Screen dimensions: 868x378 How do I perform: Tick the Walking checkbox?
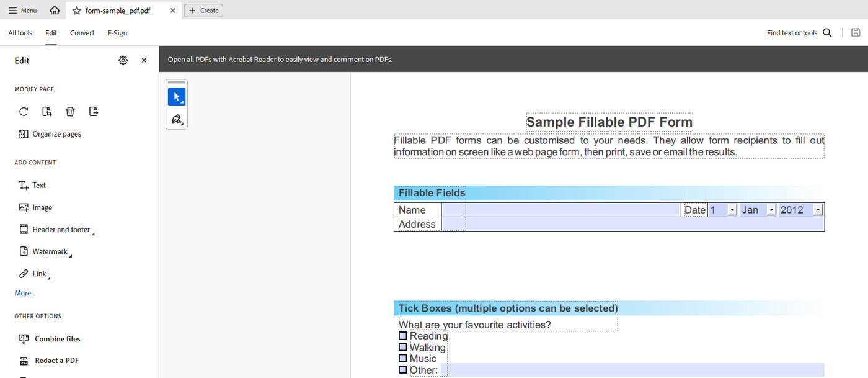[403, 347]
